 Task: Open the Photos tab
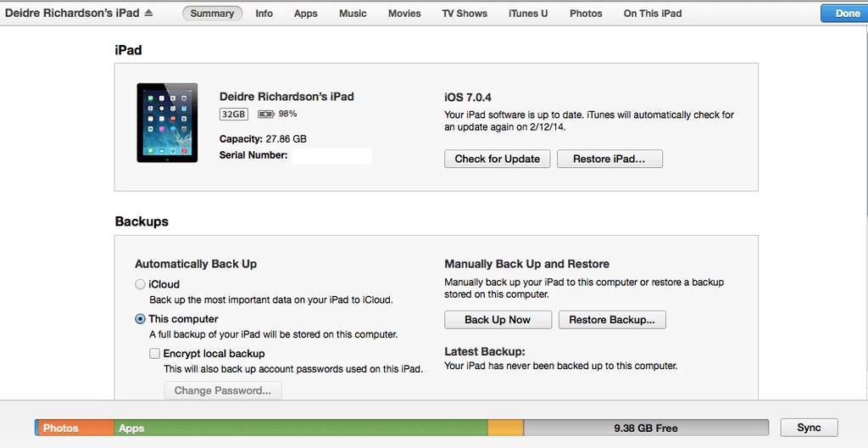[586, 14]
